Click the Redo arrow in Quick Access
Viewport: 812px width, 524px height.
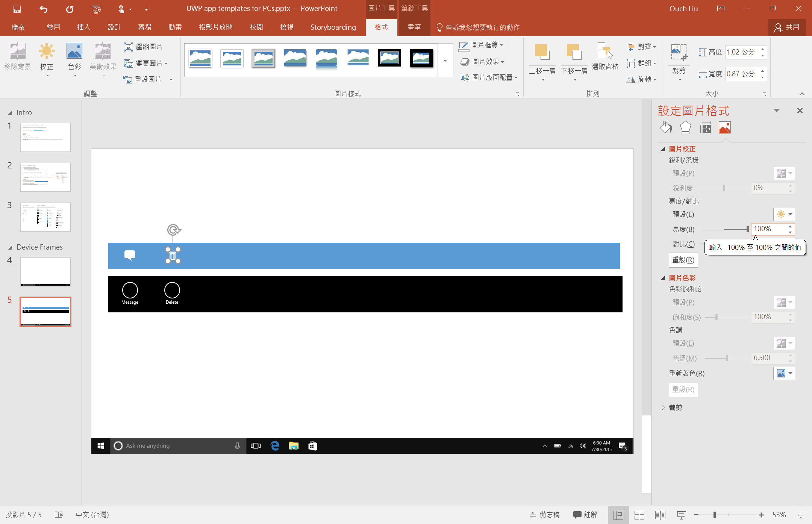(70, 9)
